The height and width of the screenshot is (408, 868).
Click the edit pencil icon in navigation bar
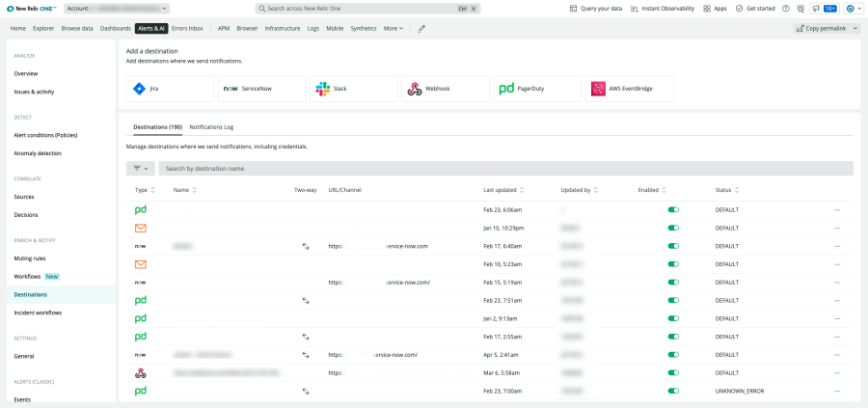[x=421, y=29]
